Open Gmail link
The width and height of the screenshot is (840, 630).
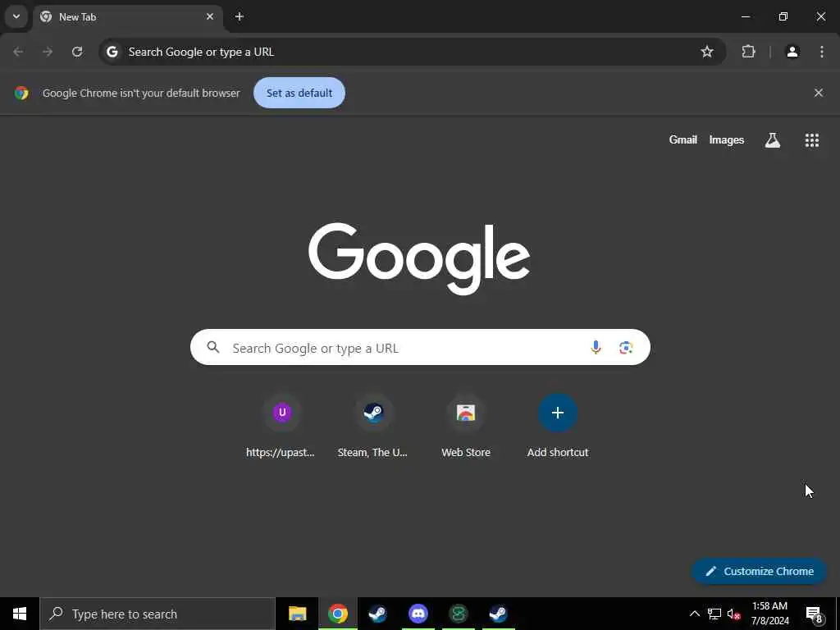(683, 139)
